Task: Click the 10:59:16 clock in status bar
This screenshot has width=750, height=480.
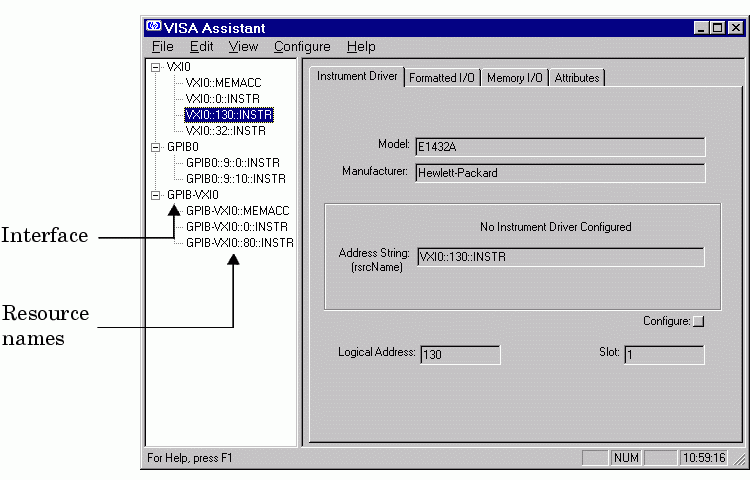Action: (x=704, y=458)
